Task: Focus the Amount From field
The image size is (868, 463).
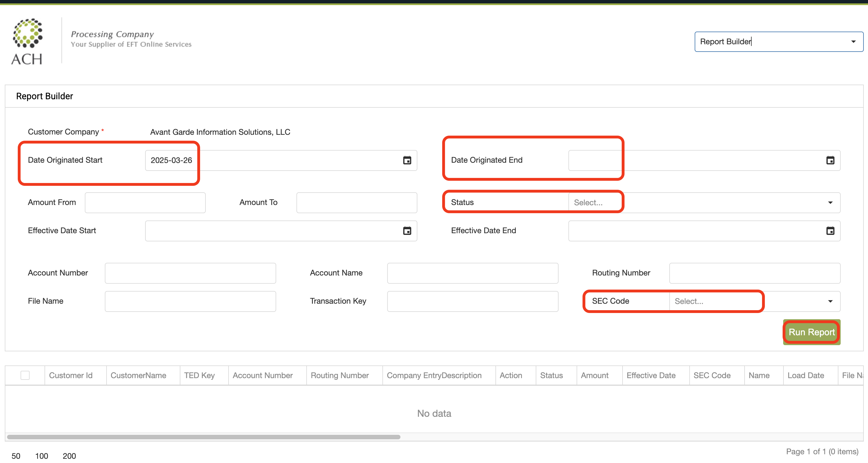Action: click(x=145, y=203)
